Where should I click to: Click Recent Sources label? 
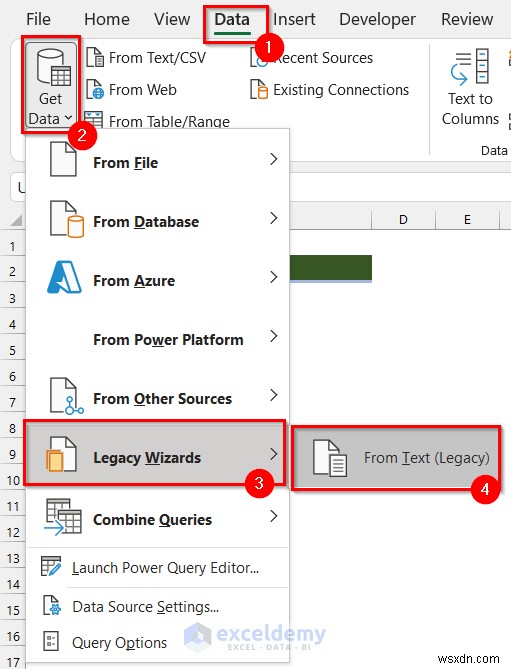(323, 58)
